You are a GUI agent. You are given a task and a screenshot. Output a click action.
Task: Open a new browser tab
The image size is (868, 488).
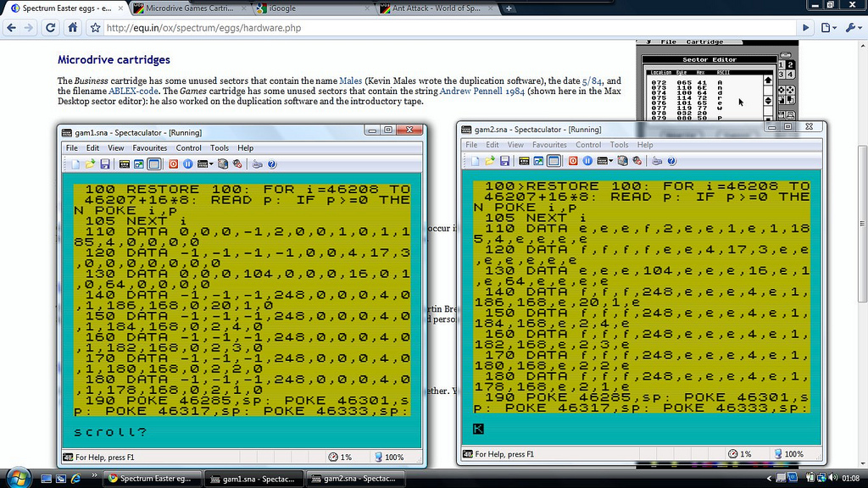pyautogui.click(x=509, y=8)
